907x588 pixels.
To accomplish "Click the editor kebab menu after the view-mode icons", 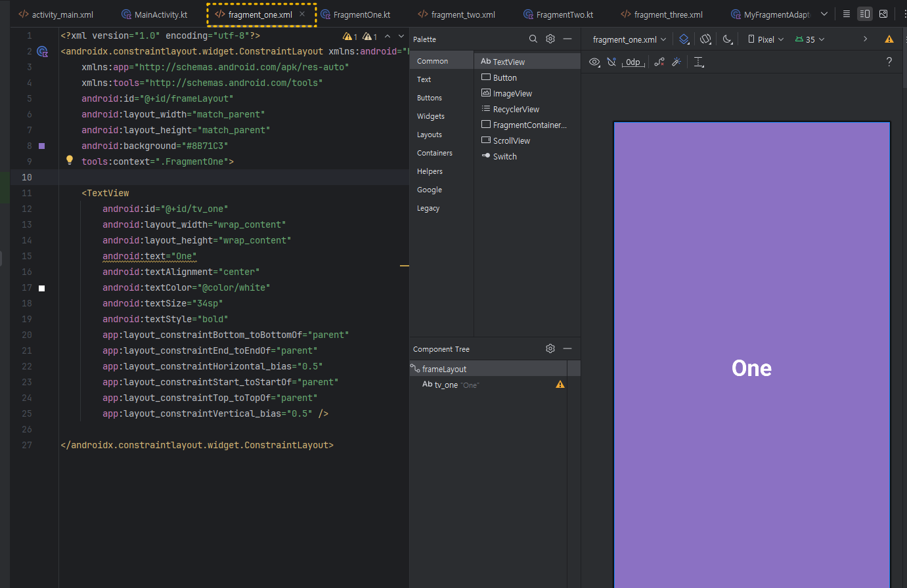I will [904, 14].
